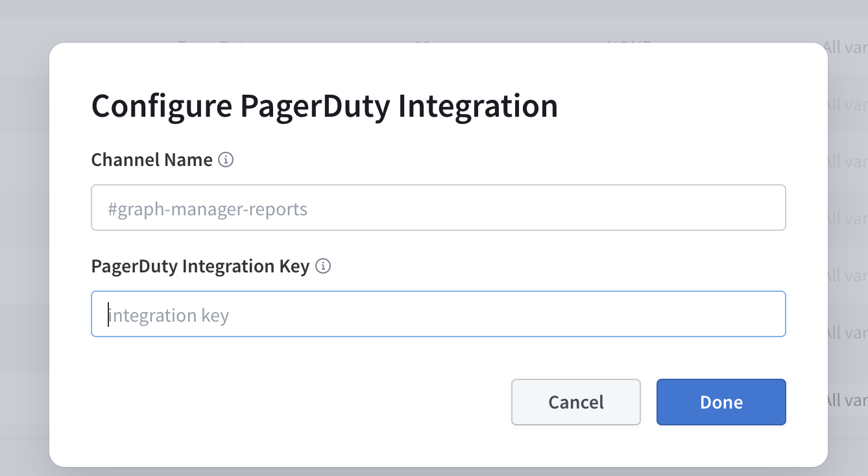Click the PagerDuty Integration Key label
Screen dimensions: 868x476
[199, 266]
